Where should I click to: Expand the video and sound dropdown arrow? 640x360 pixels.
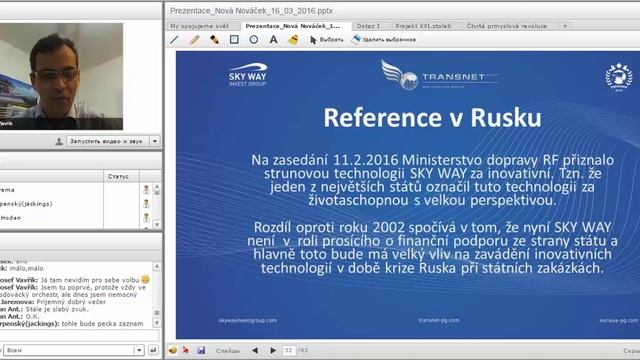point(155,141)
